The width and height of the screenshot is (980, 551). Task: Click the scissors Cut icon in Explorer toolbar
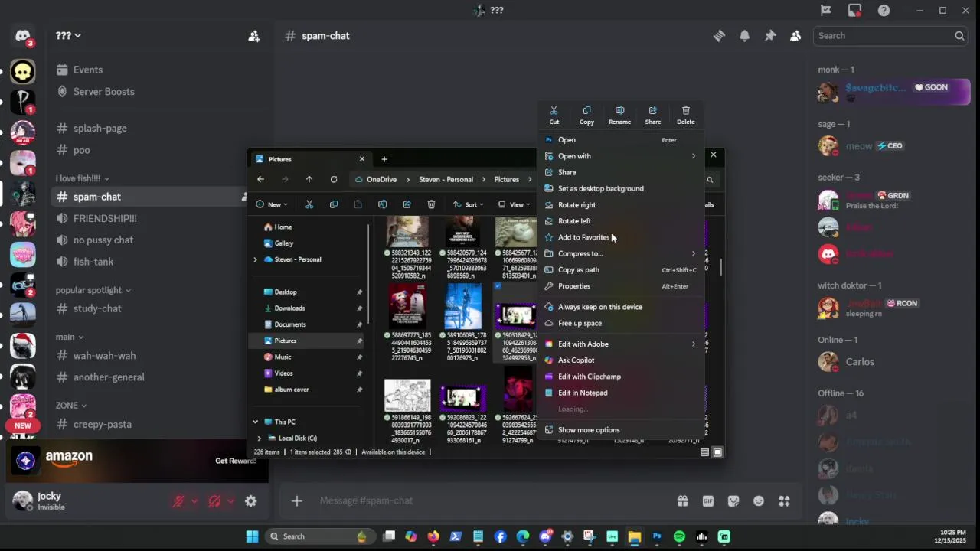[309, 204]
